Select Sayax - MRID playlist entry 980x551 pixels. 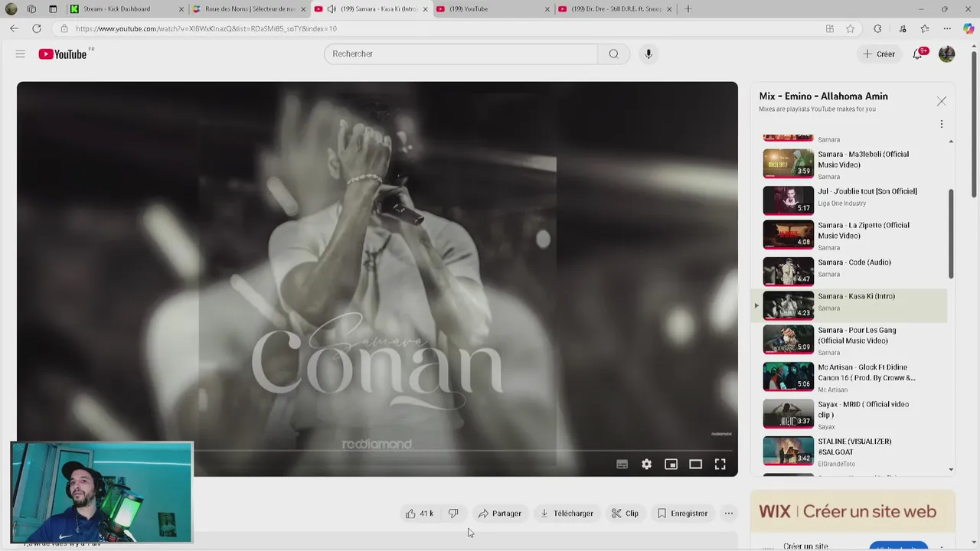click(850, 414)
